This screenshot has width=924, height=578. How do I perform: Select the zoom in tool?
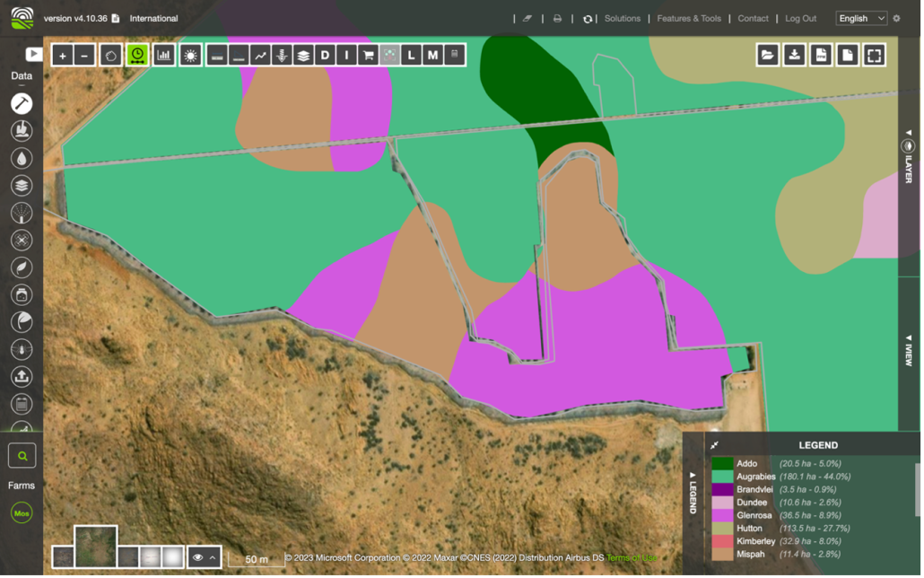[61, 55]
